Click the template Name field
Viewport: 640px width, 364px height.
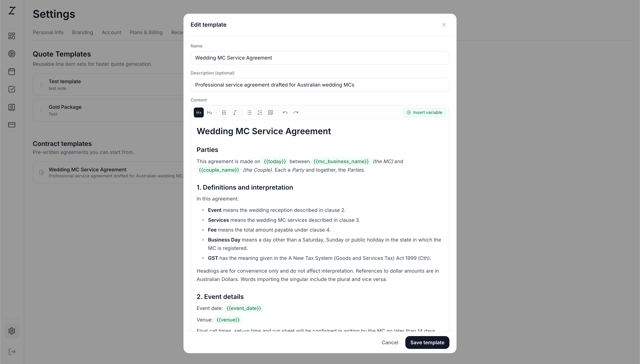pos(320,58)
